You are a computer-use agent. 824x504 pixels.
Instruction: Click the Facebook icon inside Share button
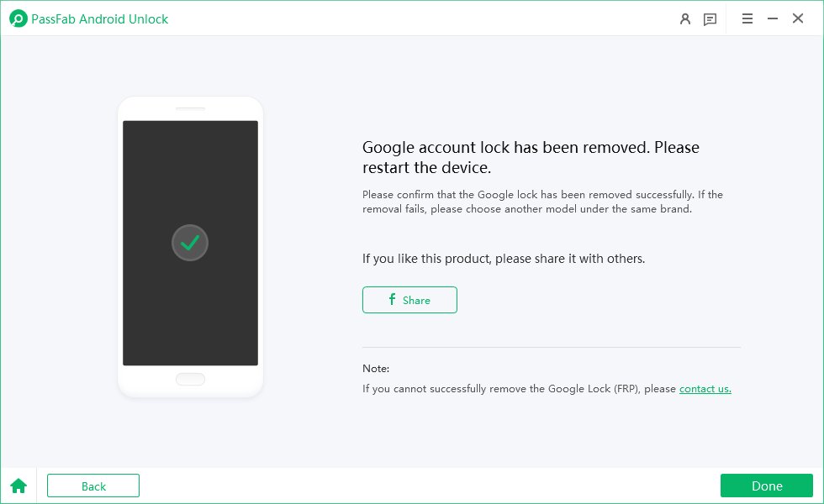[x=391, y=300]
